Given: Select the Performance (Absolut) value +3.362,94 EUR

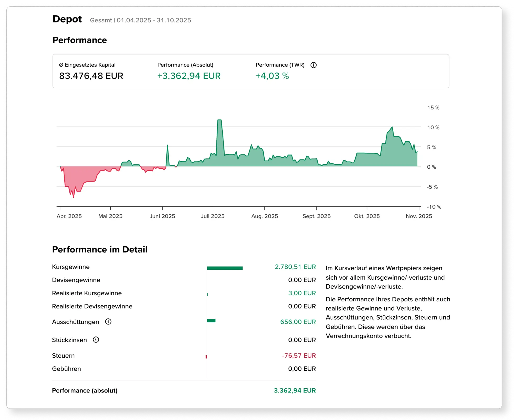Looking at the screenshot, I should [189, 76].
